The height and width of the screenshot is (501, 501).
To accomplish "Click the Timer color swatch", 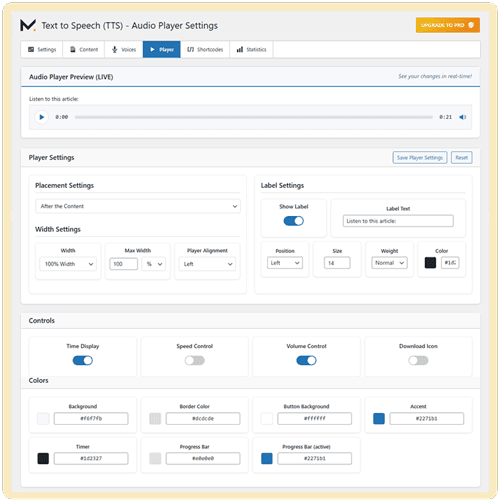I will pos(43,459).
